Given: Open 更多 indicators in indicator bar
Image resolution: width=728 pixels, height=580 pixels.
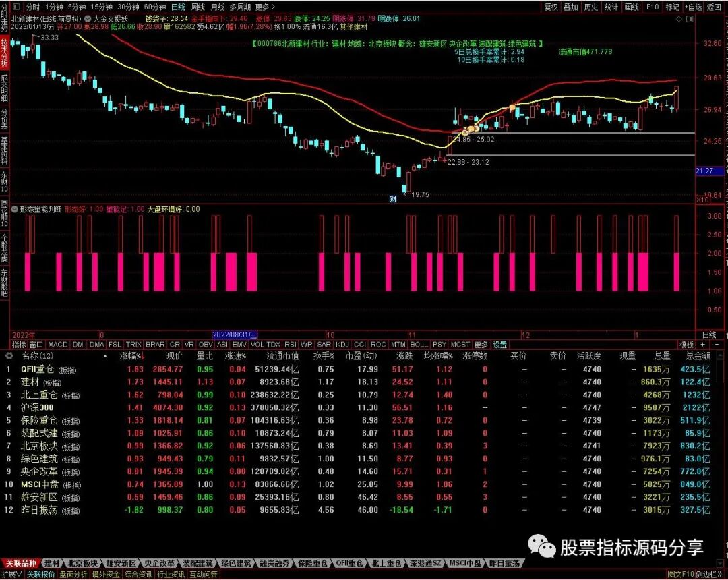Looking at the screenshot, I should point(481,345).
